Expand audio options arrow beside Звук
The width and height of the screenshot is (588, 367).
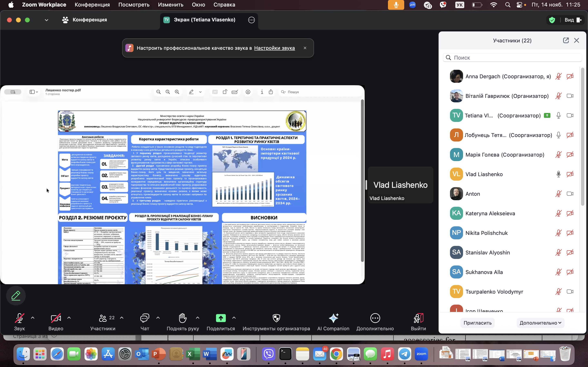pyautogui.click(x=33, y=318)
